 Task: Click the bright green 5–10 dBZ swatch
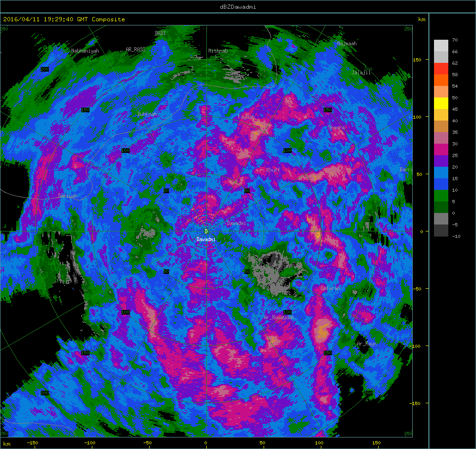(441, 196)
